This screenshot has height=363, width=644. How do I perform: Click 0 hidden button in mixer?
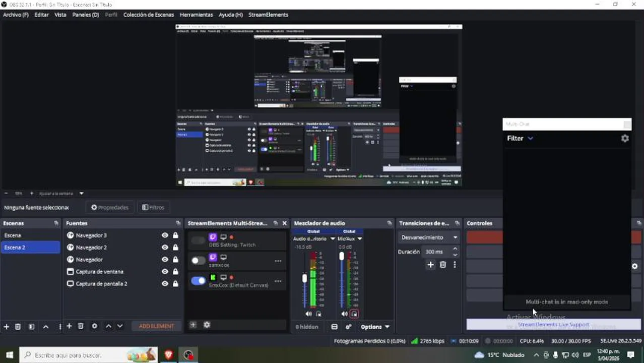pyautogui.click(x=307, y=327)
